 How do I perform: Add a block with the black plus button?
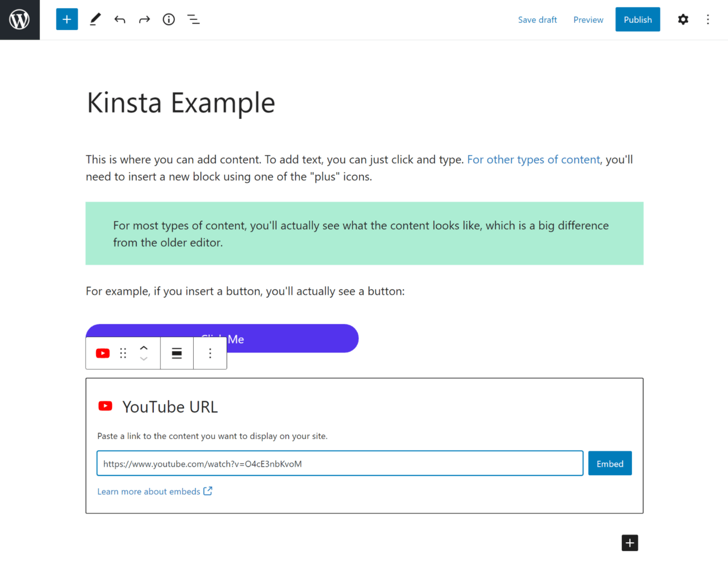tap(630, 543)
